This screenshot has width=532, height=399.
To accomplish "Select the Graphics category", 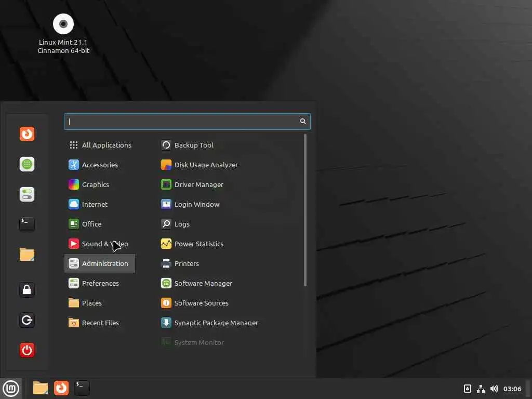I will point(100,184).
